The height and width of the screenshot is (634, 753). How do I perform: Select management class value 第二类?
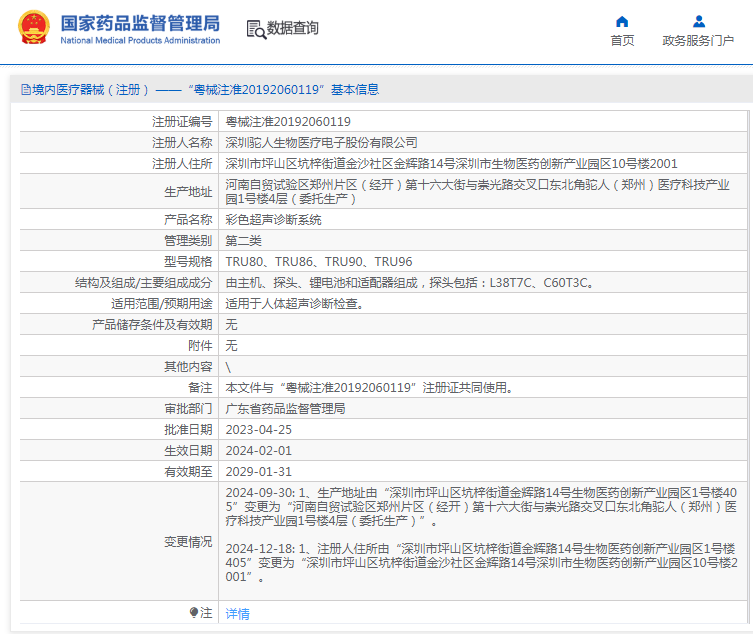[243, 241]
